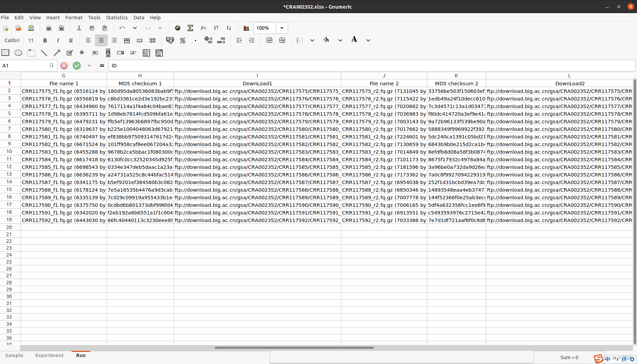Open the function f(x) wizard

coord(203,28)
